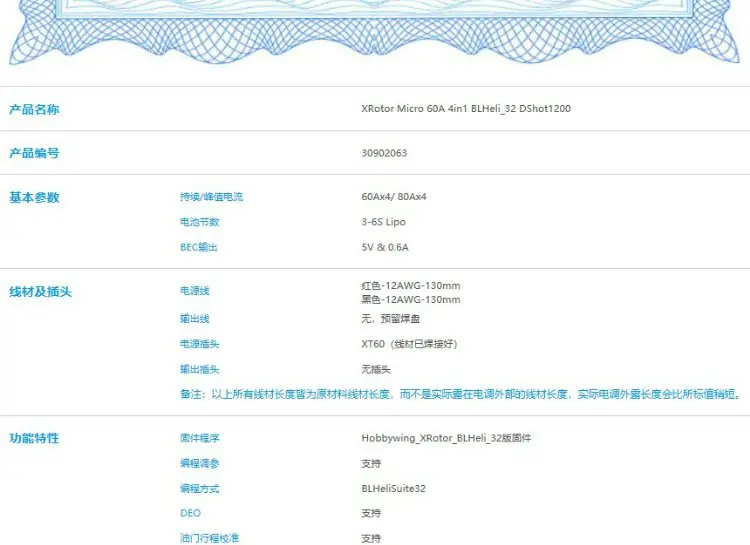750x545 pixels.
Task: Click the 备注 note about wire length
Action: [461, 394]
